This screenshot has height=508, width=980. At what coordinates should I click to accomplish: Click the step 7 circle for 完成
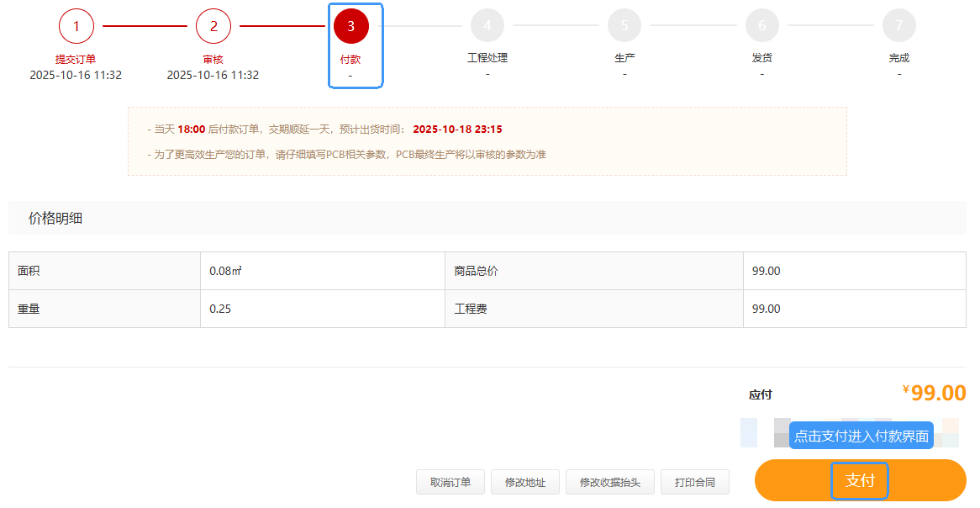898,26
